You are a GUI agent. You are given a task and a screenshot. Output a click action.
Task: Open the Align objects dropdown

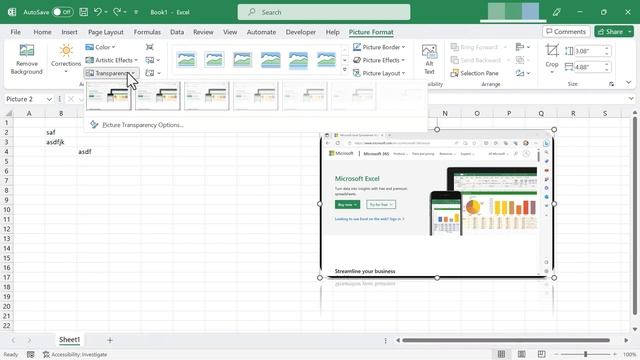click(523, 47)
